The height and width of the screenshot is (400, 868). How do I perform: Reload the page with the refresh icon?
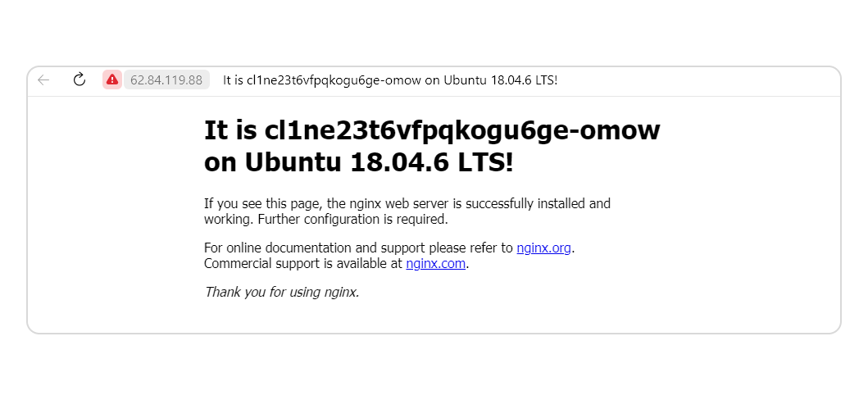[x=80, y=80]
